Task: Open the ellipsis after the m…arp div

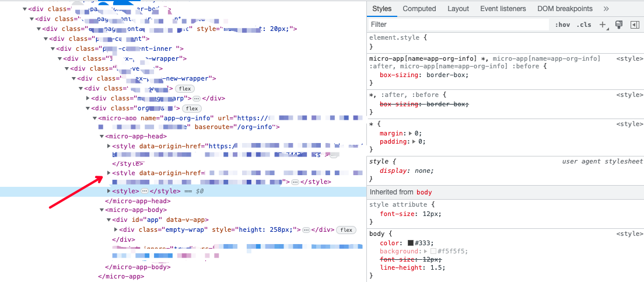Action: (197, 99)
